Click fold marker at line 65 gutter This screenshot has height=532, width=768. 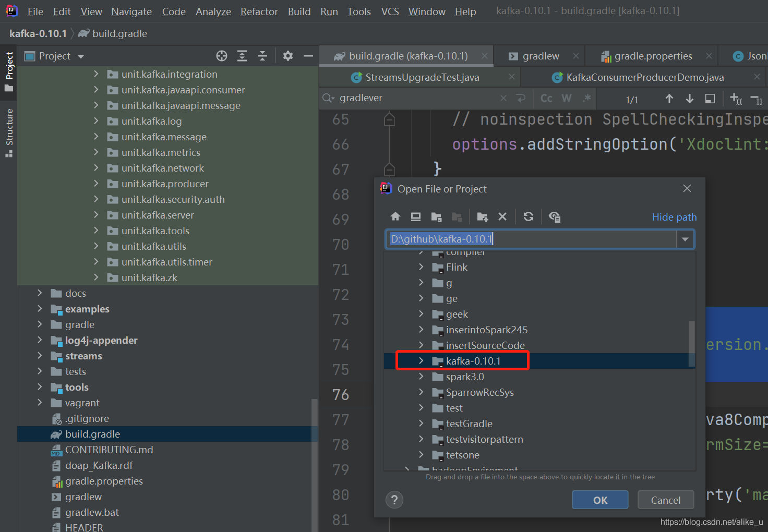tap(389, 119)
